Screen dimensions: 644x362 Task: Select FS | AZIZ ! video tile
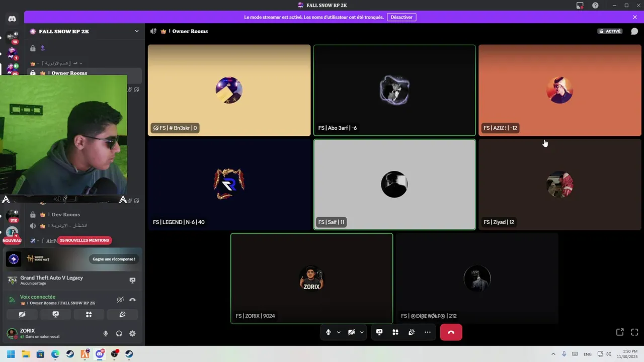pos(560,90)
